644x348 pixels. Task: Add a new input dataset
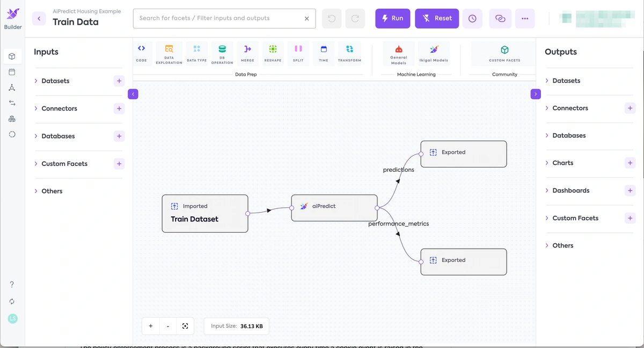(119, 81)
